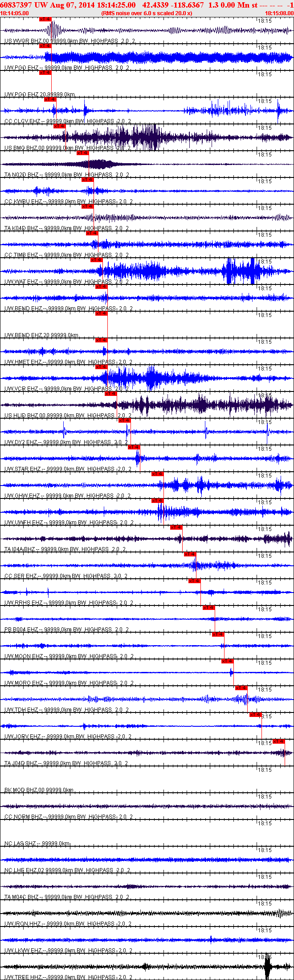This screenshot has height=980, width=294.
Task: Click the event ID 60837397 header text
Action: coord(16,5)
